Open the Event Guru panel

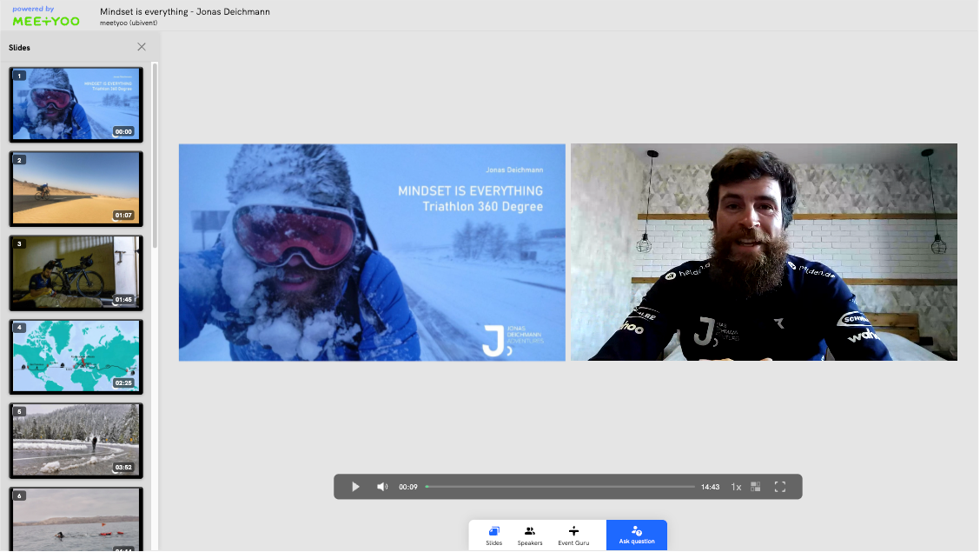[x=573, y=535]
